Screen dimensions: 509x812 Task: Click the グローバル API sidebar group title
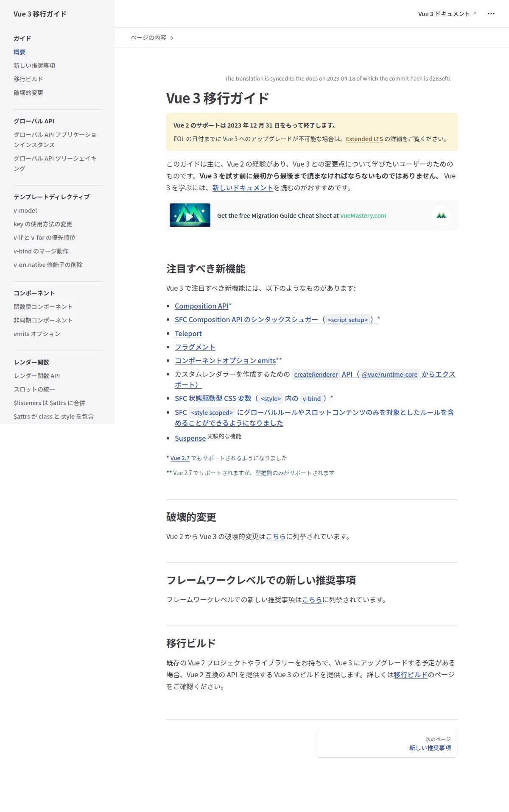click(x=34, y=121)
